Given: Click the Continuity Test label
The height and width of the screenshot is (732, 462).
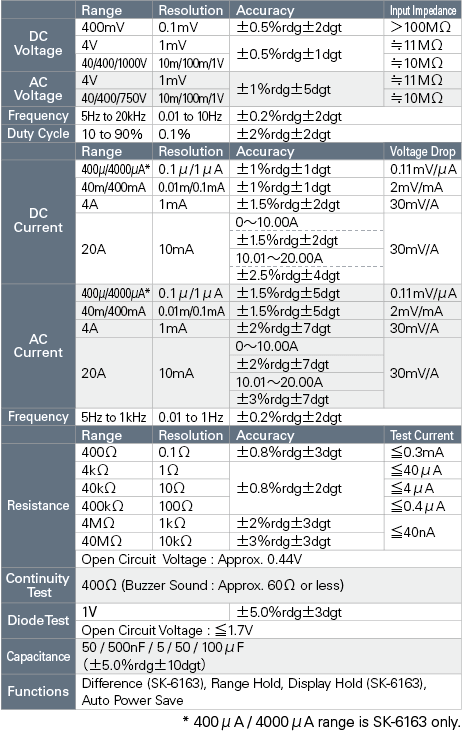Looking at the screenshot, I should (38, 585).
